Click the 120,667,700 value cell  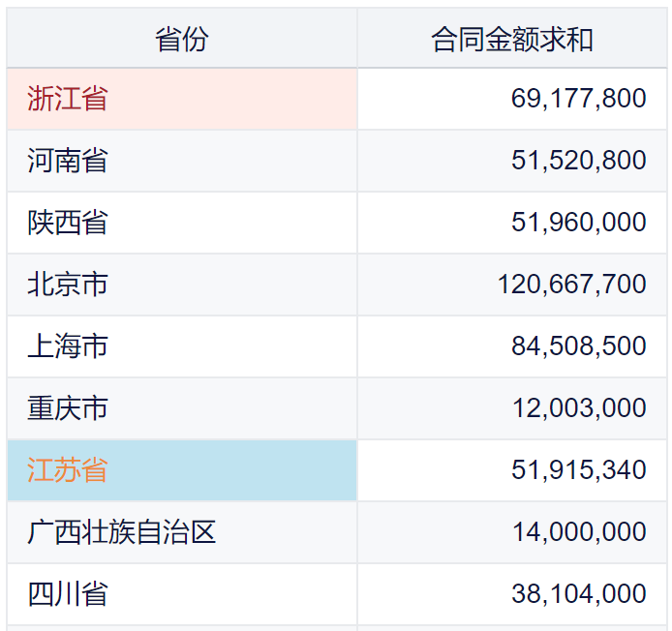571,285
